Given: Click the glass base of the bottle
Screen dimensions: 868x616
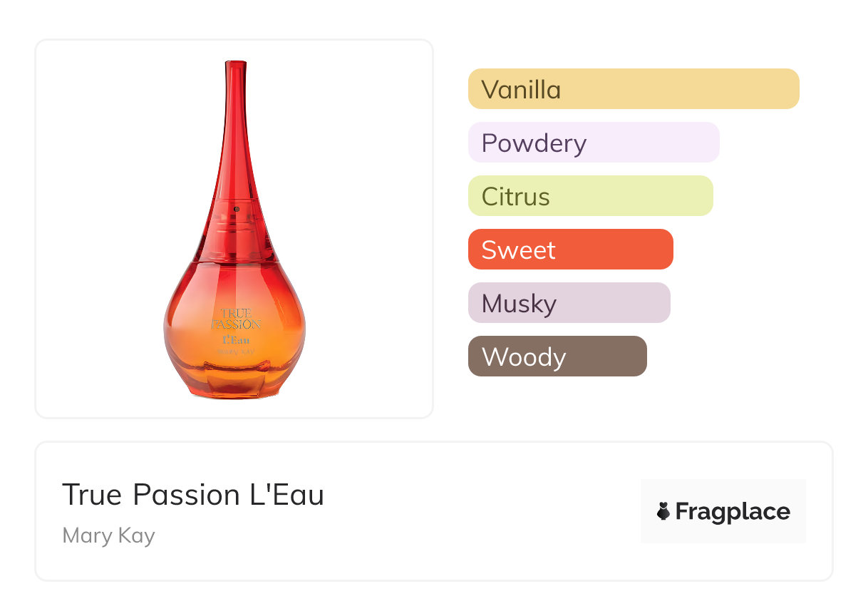Looking at the screenshot, I should 235,385.
